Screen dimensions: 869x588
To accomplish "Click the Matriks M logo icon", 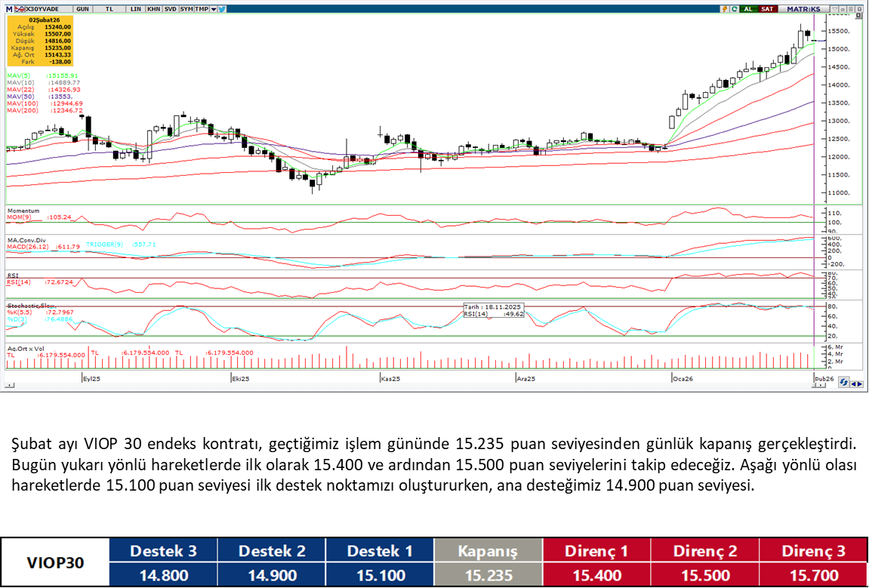I will tap(9, 8).
